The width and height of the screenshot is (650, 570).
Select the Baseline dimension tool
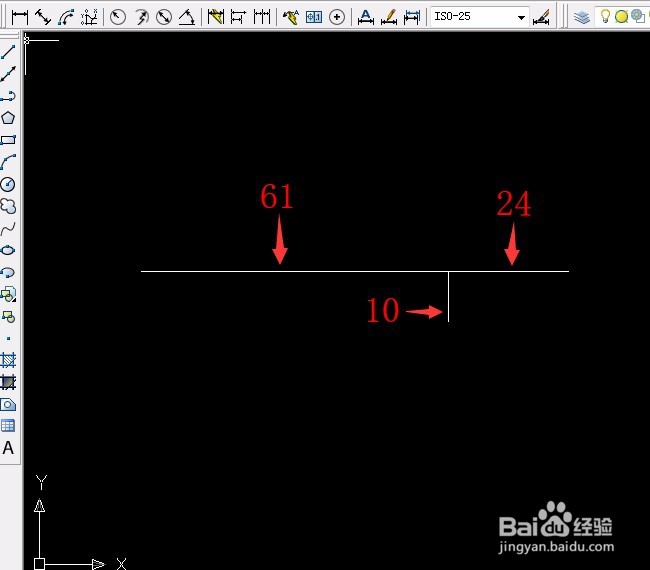[238, 17]
